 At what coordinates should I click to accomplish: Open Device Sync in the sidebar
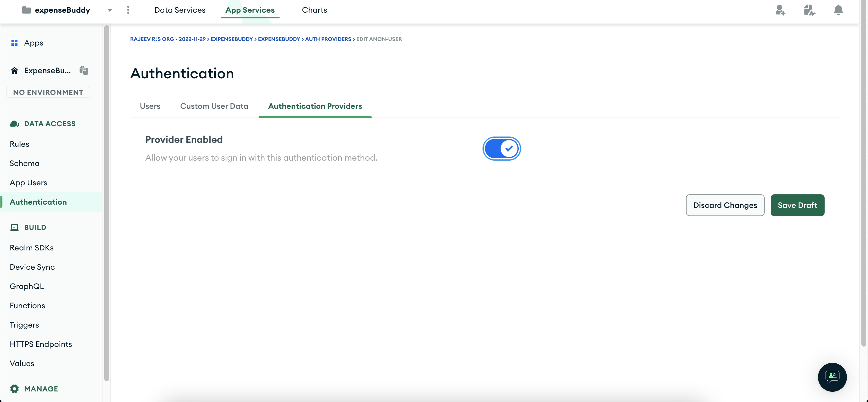click(x=32, y=267)
